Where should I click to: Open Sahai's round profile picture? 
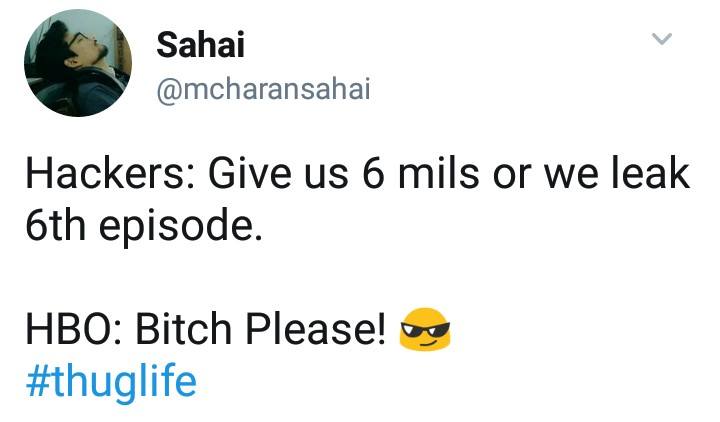[x=78, y=63]
